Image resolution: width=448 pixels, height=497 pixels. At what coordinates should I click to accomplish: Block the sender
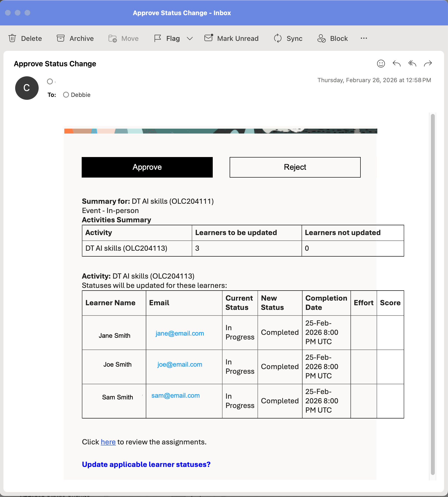point(332,38)
